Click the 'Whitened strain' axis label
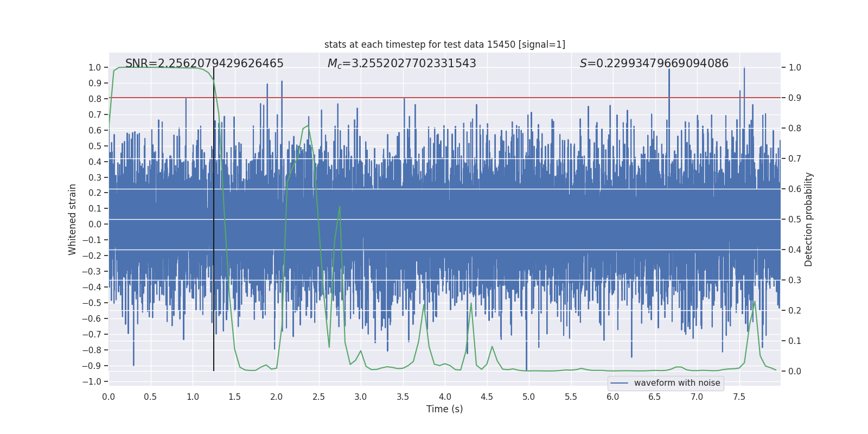868x434 pixels. click(x=73, y=219)
